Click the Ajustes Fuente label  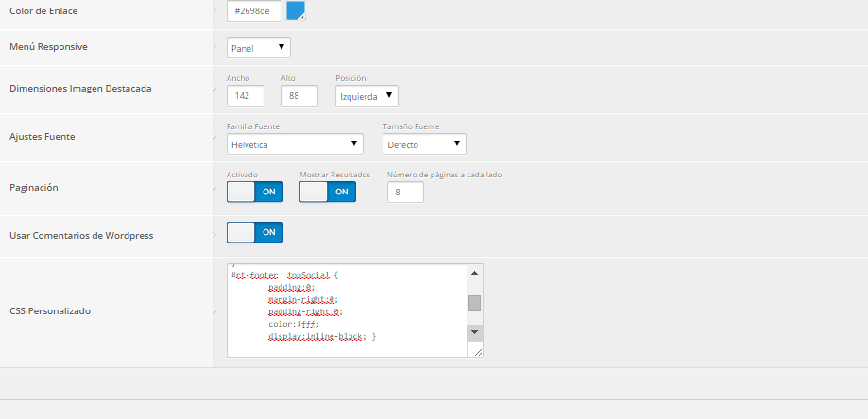pyautogui.click(x=43, y=137)
